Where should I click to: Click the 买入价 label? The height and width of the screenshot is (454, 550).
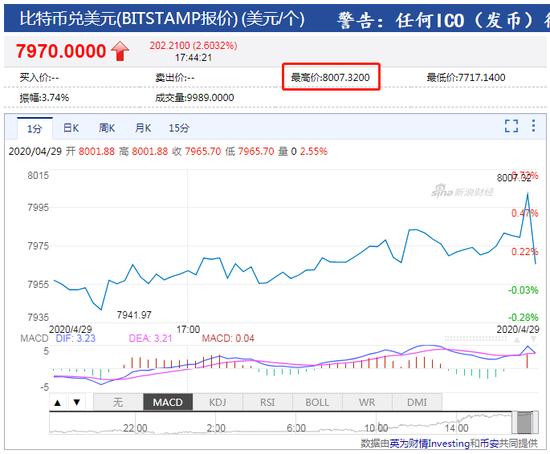point(39,77)
